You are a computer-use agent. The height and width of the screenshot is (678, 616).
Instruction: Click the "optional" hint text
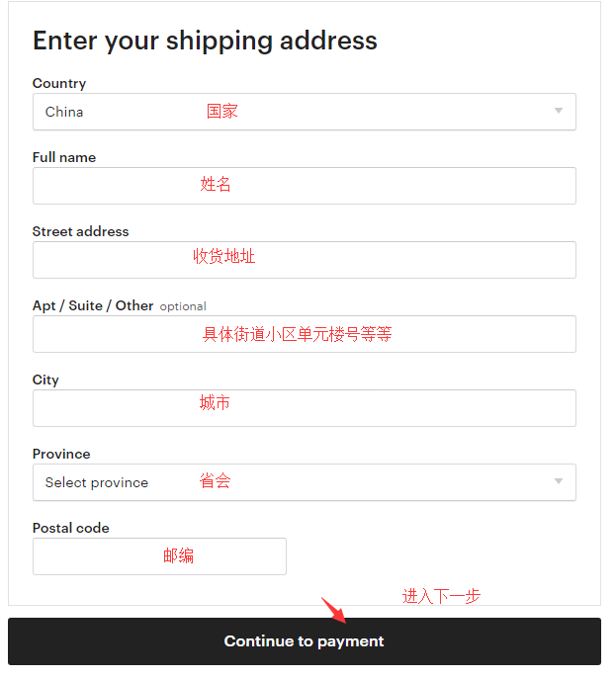click(183, 306)
